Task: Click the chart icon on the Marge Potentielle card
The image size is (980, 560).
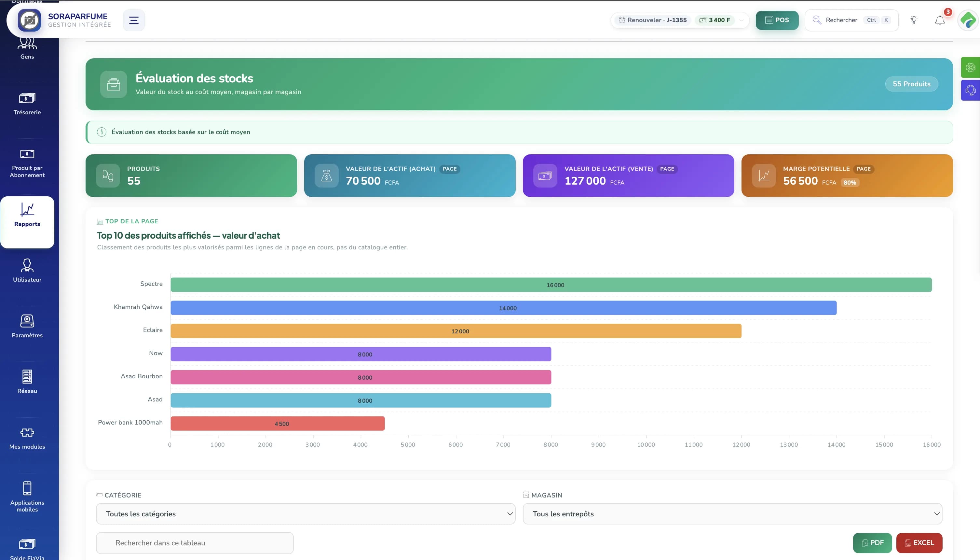Action: pyautogui.click(x=764, y=176)
